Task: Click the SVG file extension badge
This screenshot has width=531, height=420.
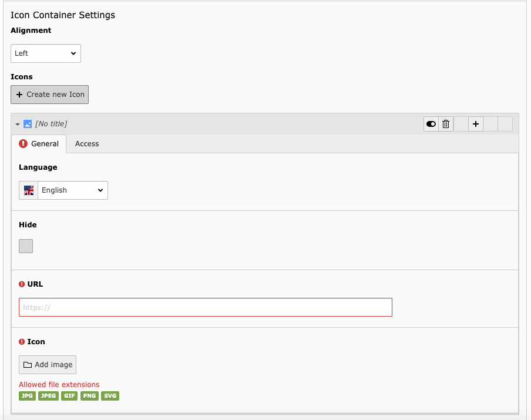Action: pos(110,396)
